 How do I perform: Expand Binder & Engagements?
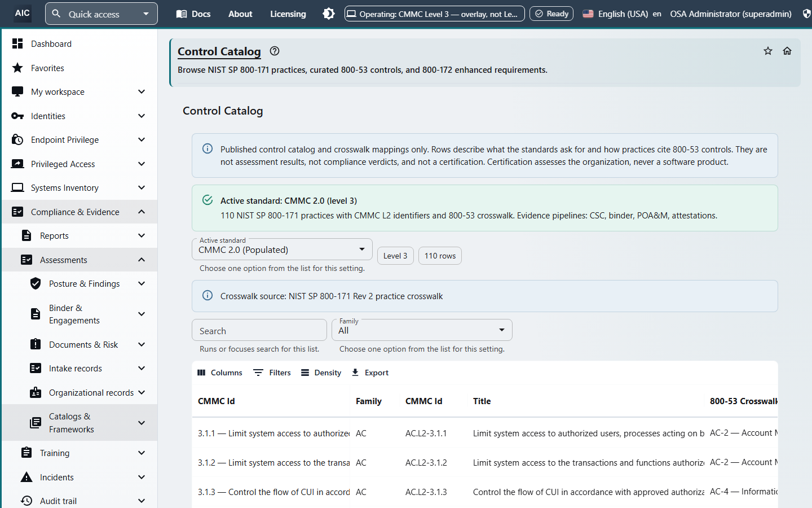coord(79,314)
